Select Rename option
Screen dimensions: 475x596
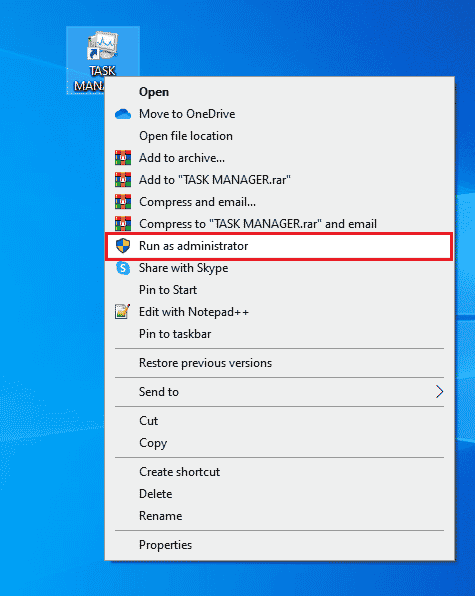280,516
